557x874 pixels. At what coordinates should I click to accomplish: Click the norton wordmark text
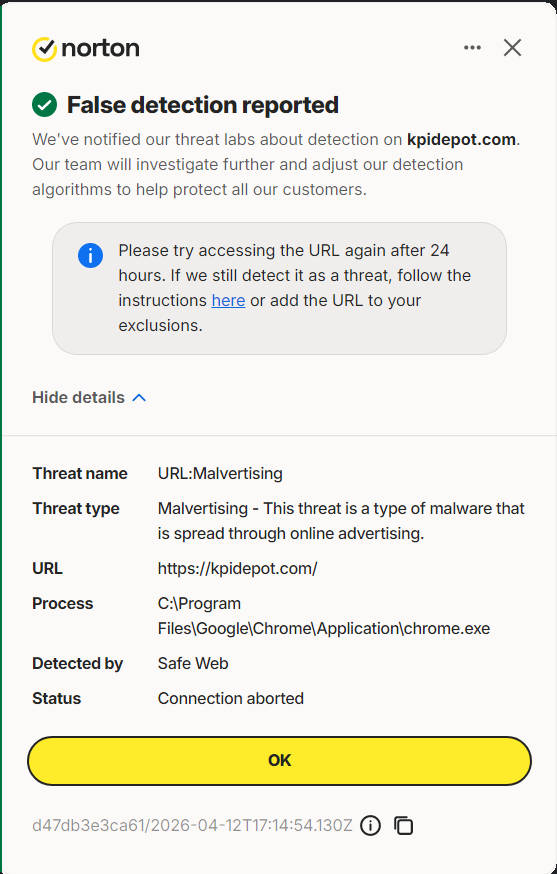[100, 48]
